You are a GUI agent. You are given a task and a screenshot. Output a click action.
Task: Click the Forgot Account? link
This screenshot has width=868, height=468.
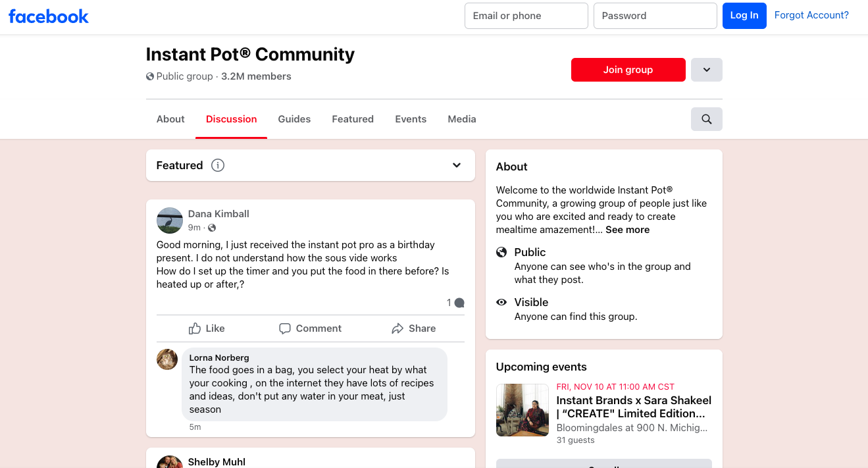point(811,15)
